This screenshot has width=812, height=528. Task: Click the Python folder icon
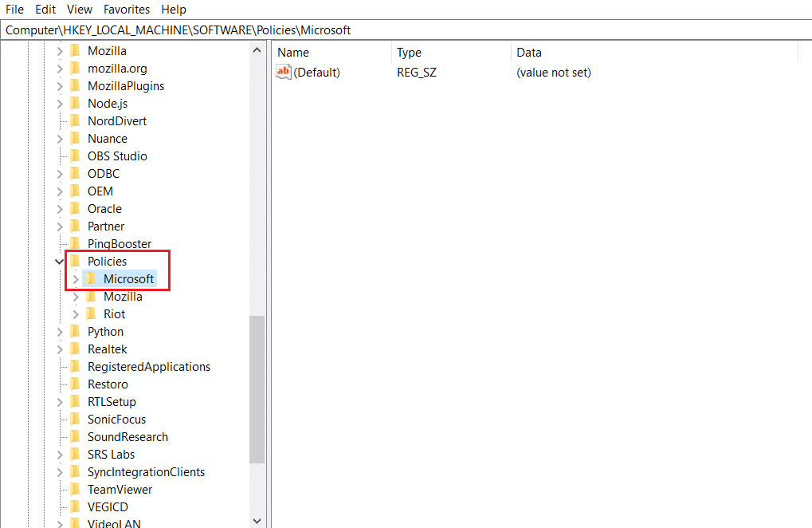tap(75, 332)
